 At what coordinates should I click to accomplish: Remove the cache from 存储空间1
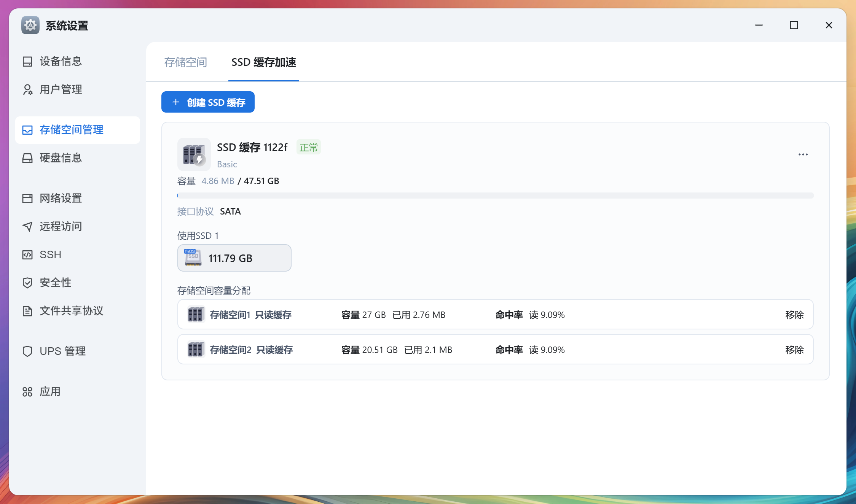tap(795, 315)
